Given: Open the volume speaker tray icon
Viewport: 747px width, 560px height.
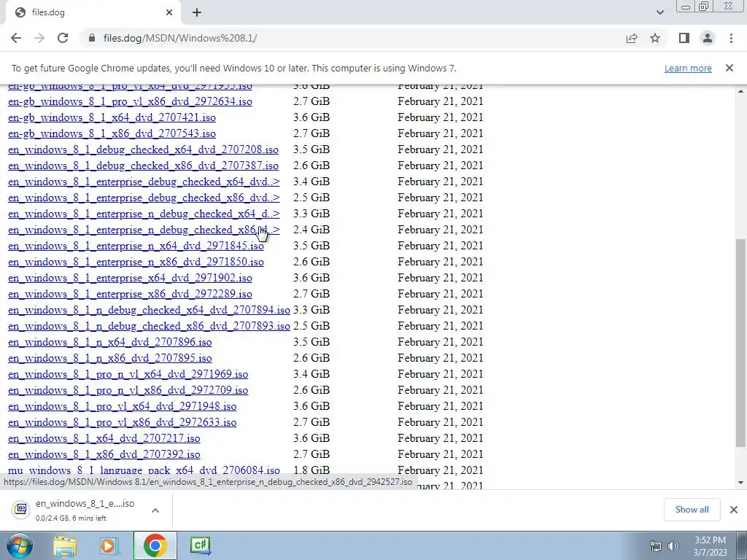Looking at the screenshot, I should point(673,546).
